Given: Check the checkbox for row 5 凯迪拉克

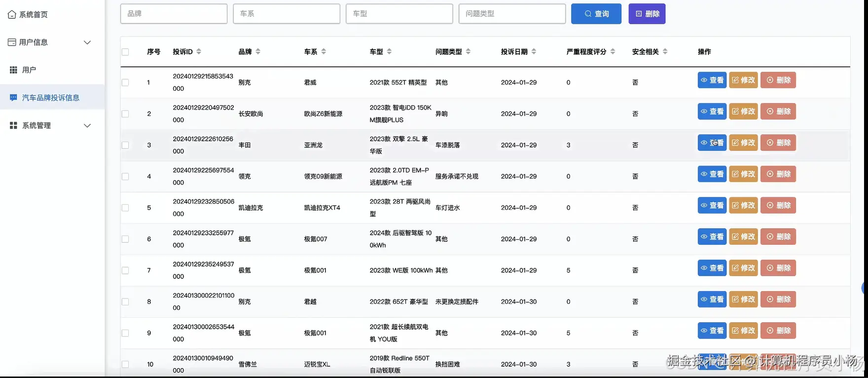Looking at the screenshot, I should (125, 208).
